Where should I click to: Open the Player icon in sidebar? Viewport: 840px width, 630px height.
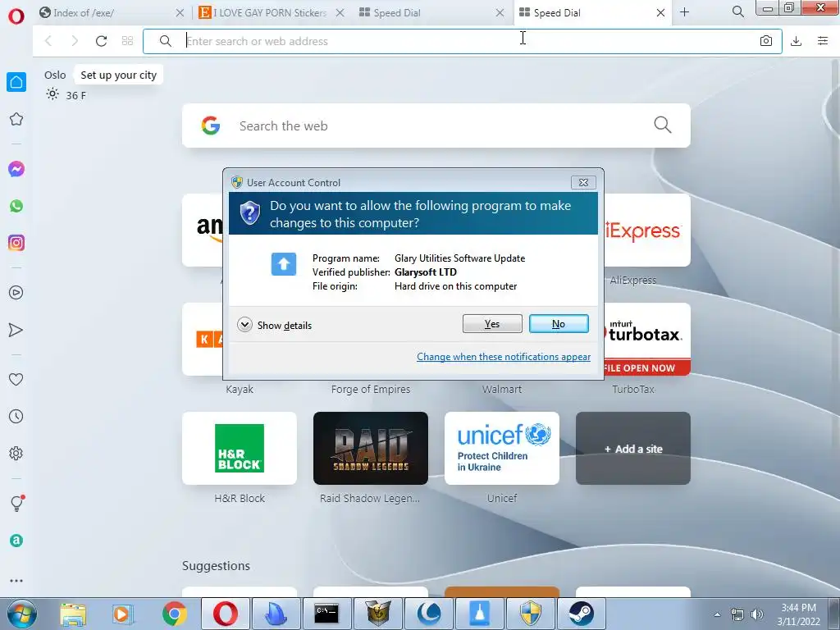[16, 293]
